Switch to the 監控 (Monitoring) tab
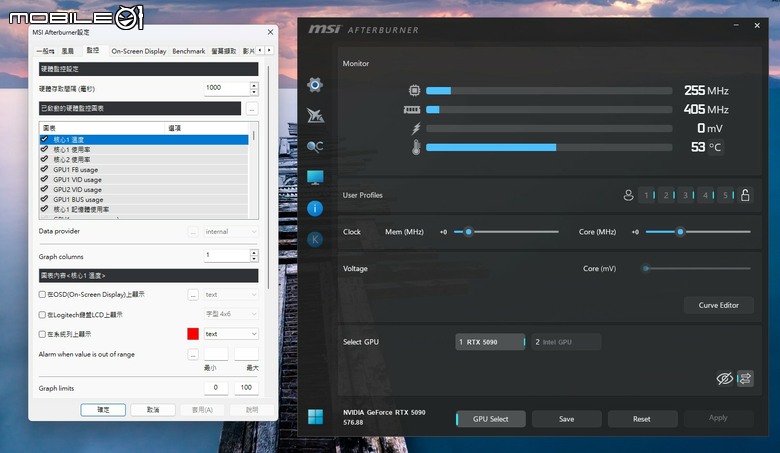 coord(93,50)
